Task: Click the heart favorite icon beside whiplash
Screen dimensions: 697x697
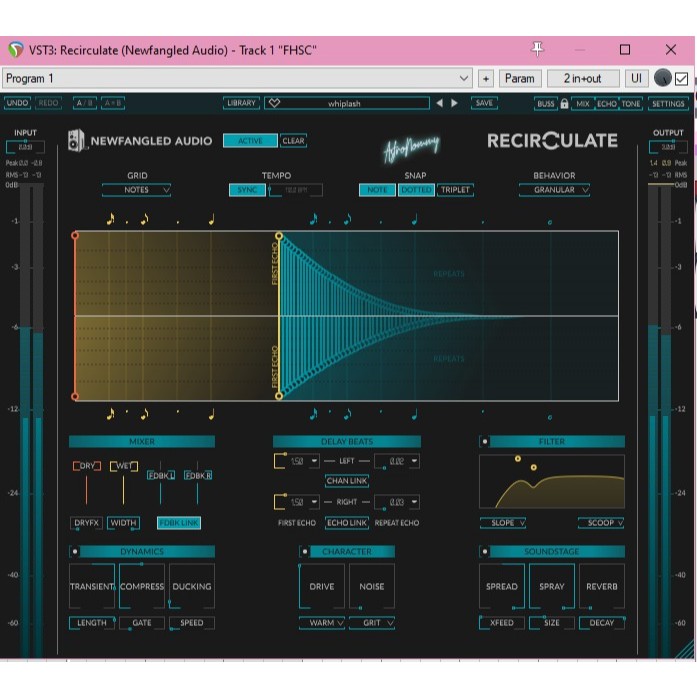Action: (x=274, y=103)
